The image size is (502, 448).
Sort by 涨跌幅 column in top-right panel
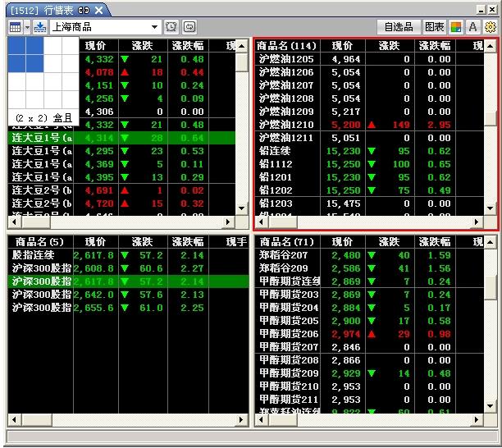(x=433, y=46)
